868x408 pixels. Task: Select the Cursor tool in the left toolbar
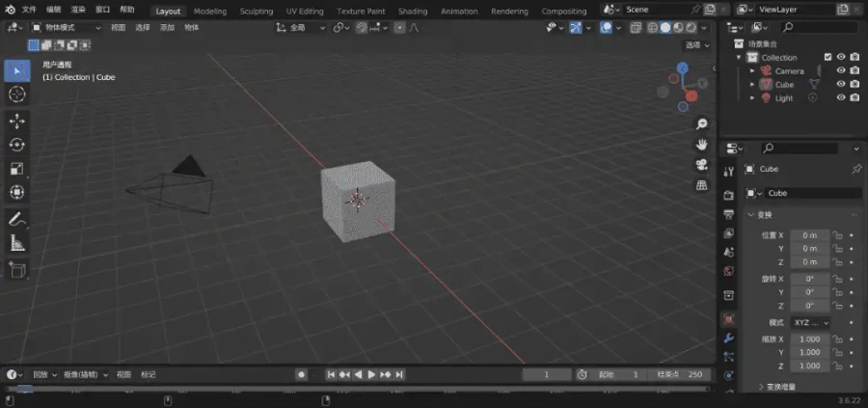click(x=16, y=95)
